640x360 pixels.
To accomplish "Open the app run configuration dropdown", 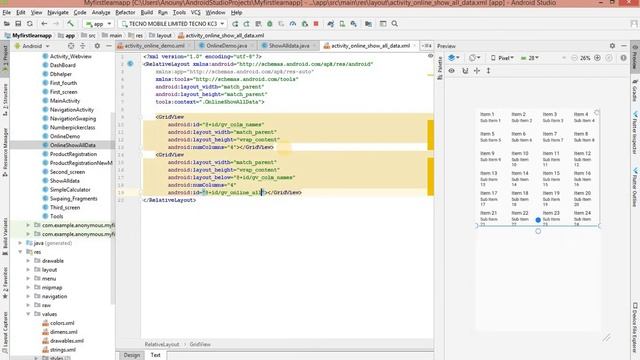I will pyautogui.click(x=98, y=24).
